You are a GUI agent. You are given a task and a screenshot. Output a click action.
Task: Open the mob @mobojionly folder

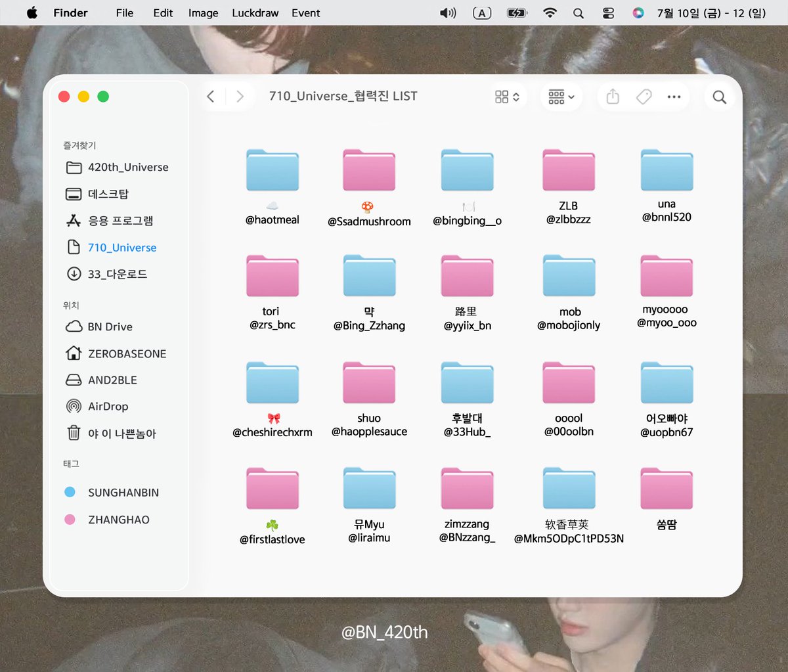click(569, 276)
